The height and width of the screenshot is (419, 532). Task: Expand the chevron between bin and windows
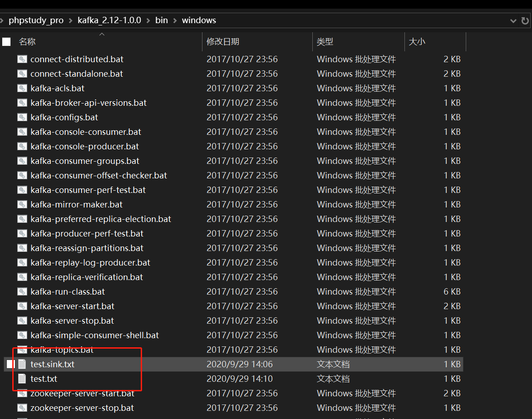[x=175, y=21]
